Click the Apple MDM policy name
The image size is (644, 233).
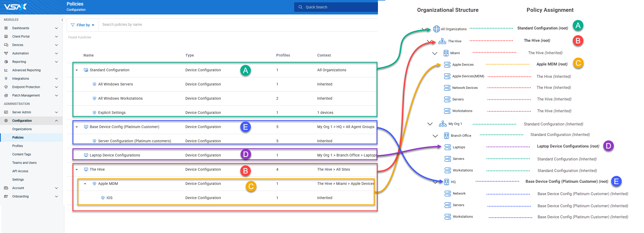click(108, 184)
